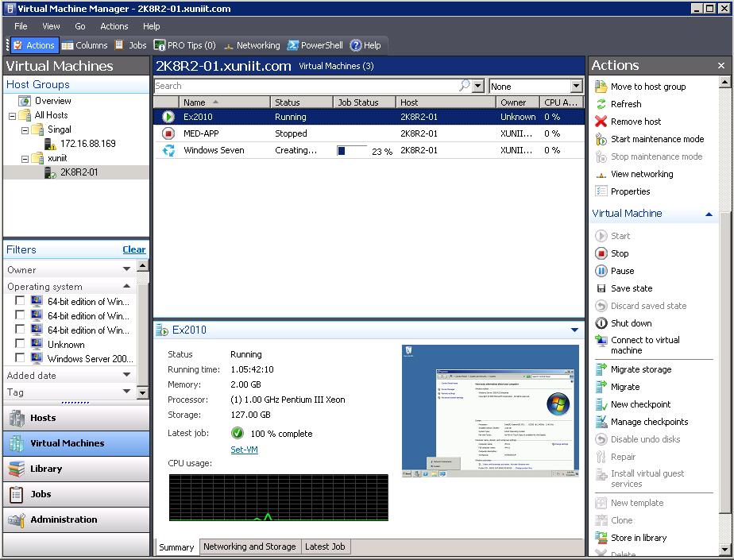Open the Jobs toolbar item

click(130, 45)
